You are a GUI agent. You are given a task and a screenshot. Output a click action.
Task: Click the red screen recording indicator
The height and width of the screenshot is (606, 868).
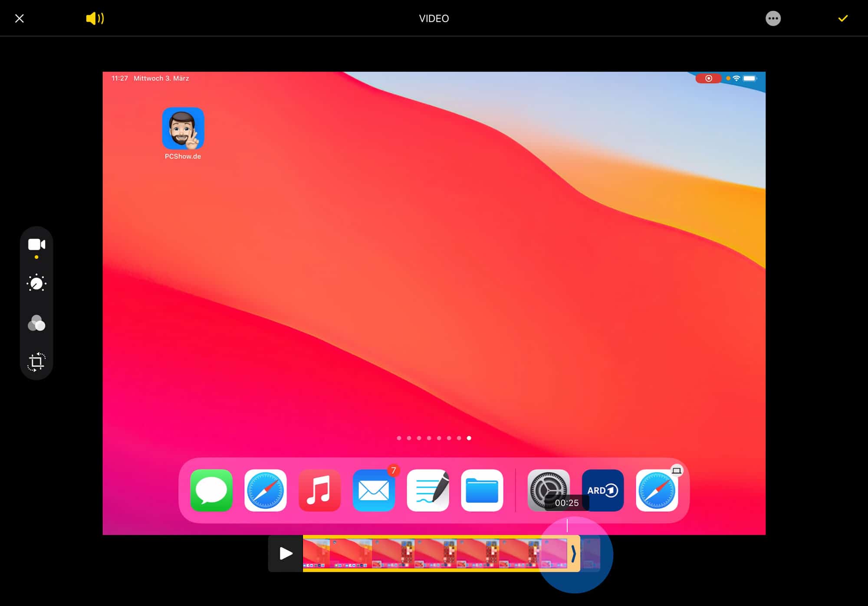708,79
